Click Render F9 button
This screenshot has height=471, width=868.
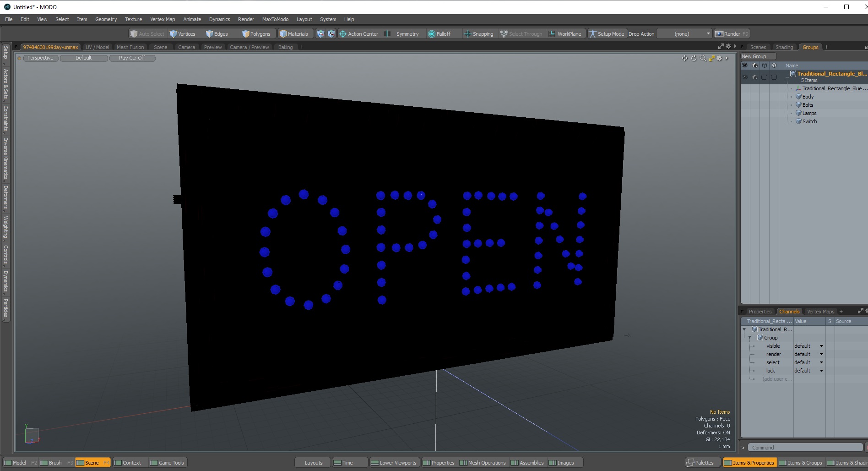(x=732, y=34)
